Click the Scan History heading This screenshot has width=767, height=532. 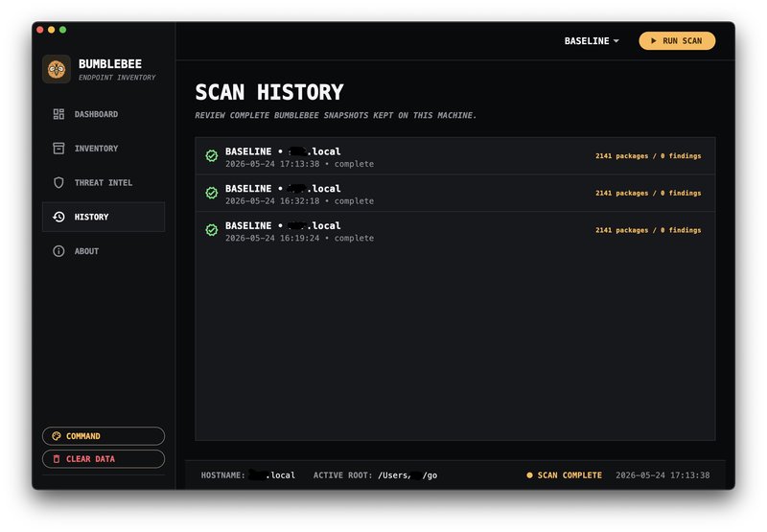click(269, 92)
